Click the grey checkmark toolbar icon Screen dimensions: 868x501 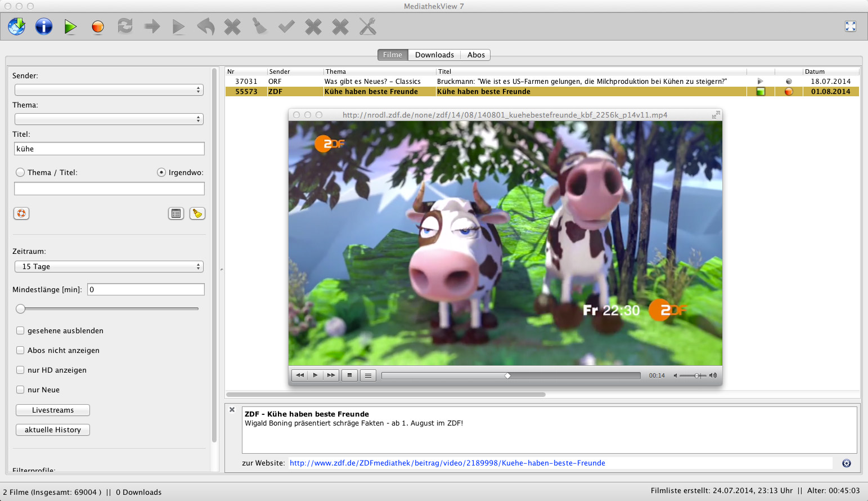[286, 26]
